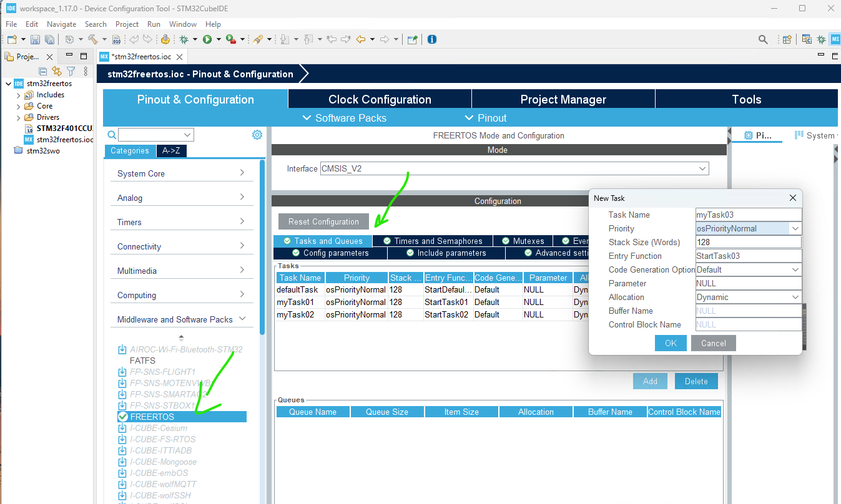Click the build target chip icon

click(x=69, y=39)
